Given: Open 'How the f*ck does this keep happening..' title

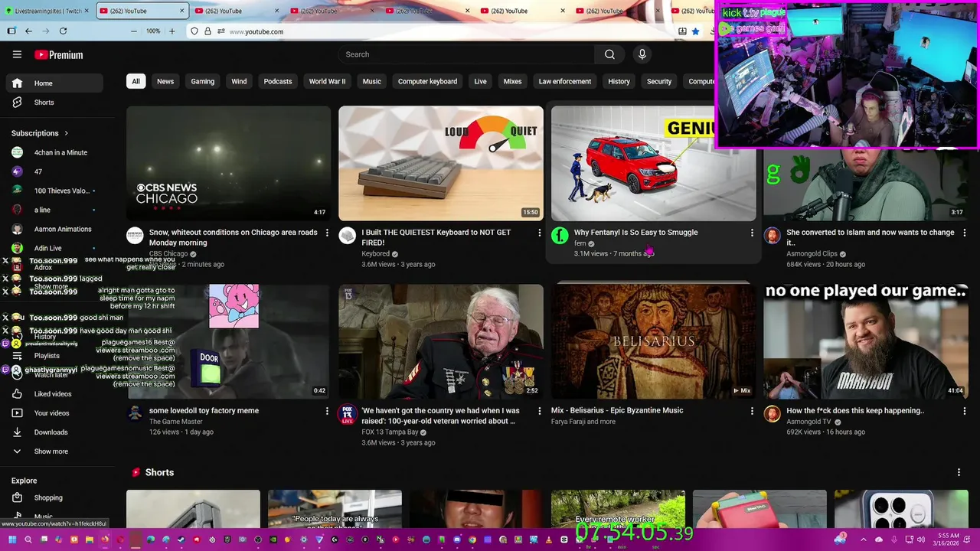Looking at the screenshot, I should coord(855,411).
